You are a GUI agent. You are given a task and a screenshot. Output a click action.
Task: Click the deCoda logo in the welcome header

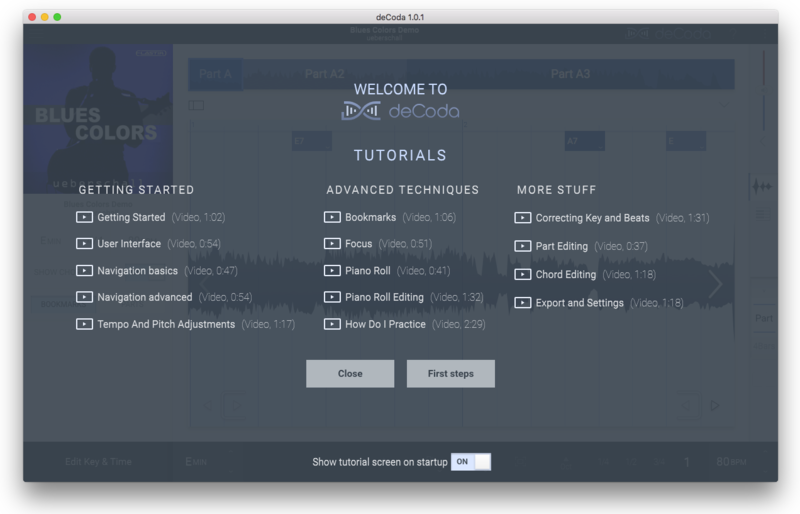pyautogui.click(x=401, y=111)
